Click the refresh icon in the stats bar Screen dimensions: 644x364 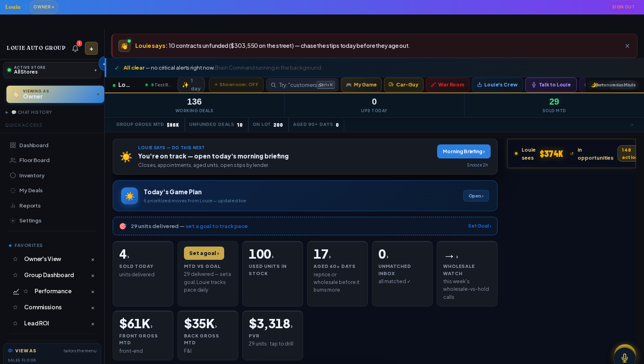coord(632,125)
